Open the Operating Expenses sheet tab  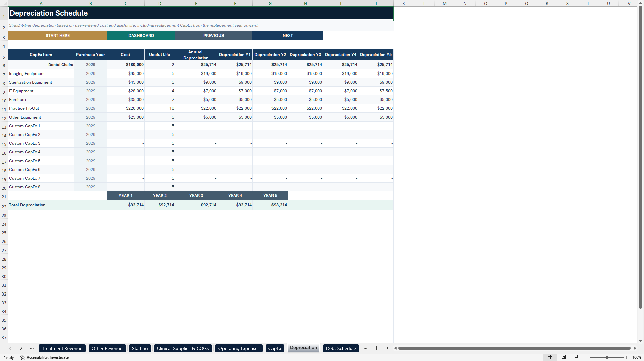coord(239,348)
